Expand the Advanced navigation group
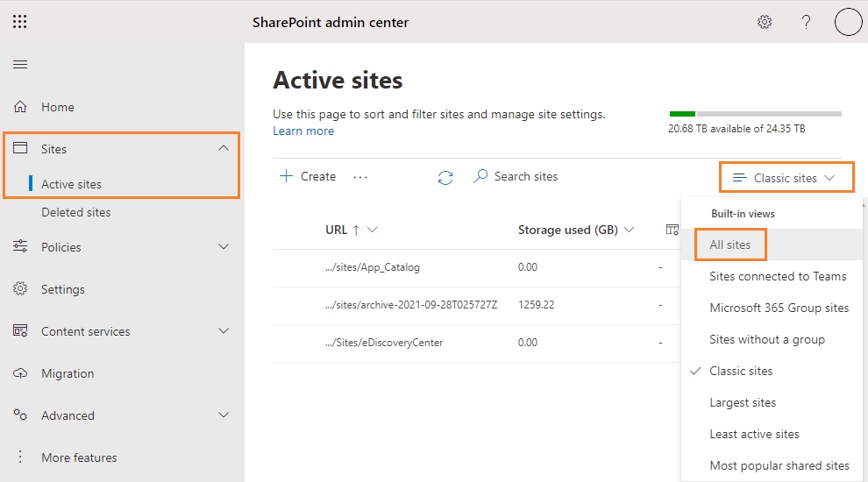 223,415
